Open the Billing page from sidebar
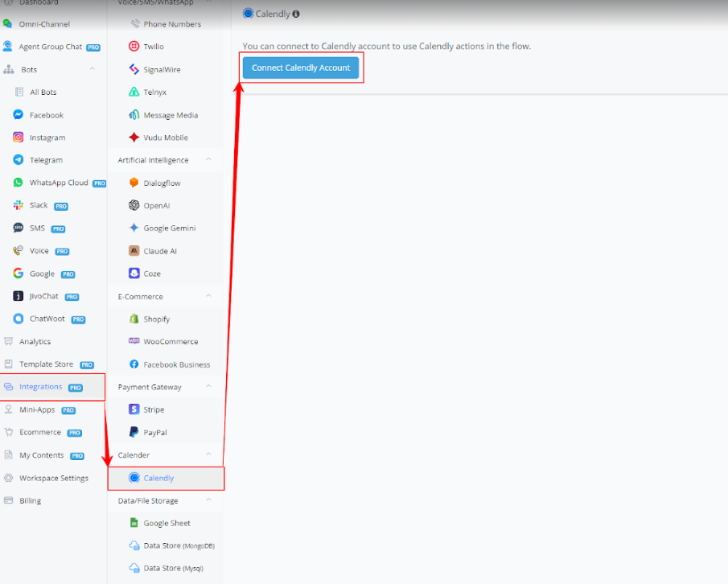 click(30, 500)
